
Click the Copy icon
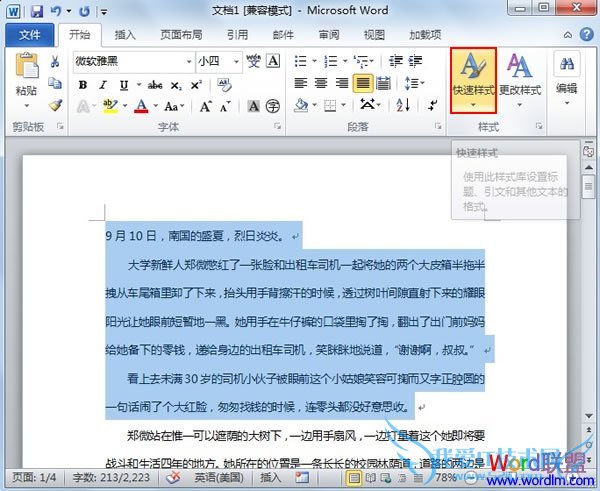(55, 83)
